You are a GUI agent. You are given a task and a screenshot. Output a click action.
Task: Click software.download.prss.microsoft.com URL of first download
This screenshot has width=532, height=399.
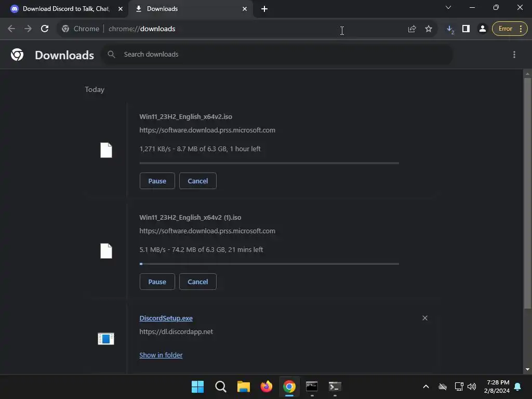207,130
